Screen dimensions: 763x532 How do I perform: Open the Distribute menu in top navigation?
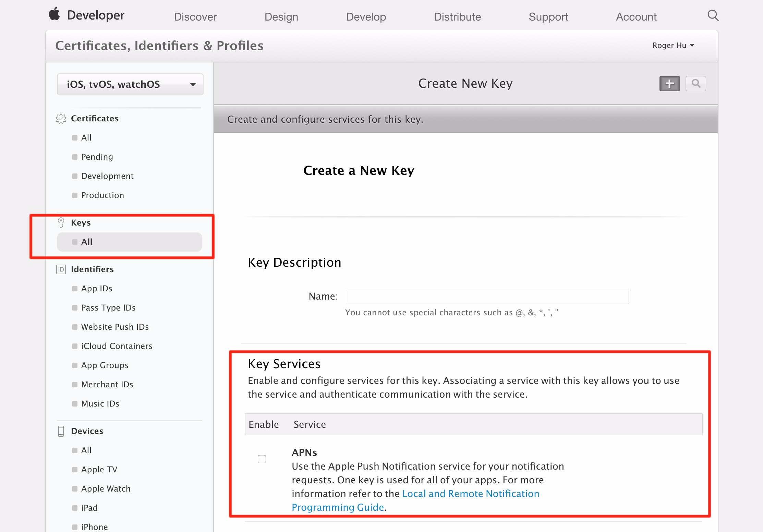coord(457,17)
